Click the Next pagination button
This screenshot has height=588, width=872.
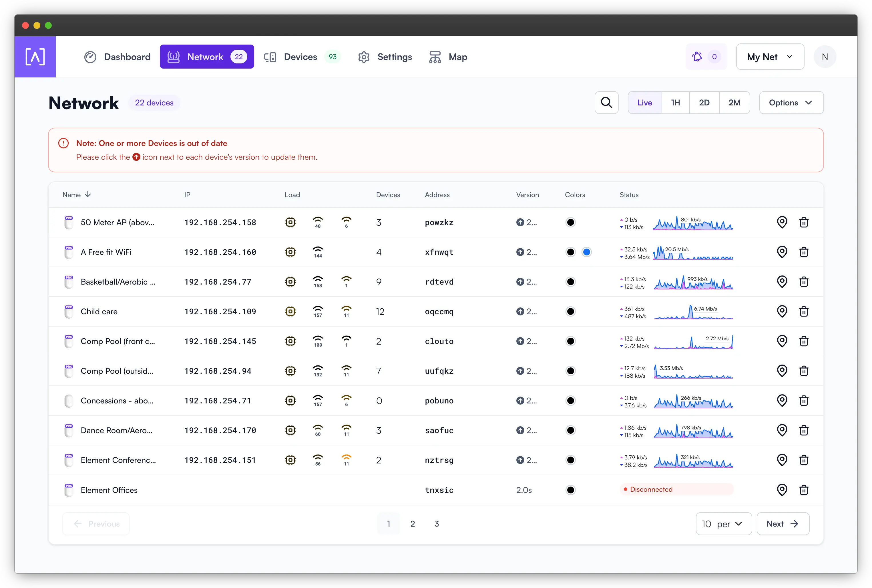point(782,523)
